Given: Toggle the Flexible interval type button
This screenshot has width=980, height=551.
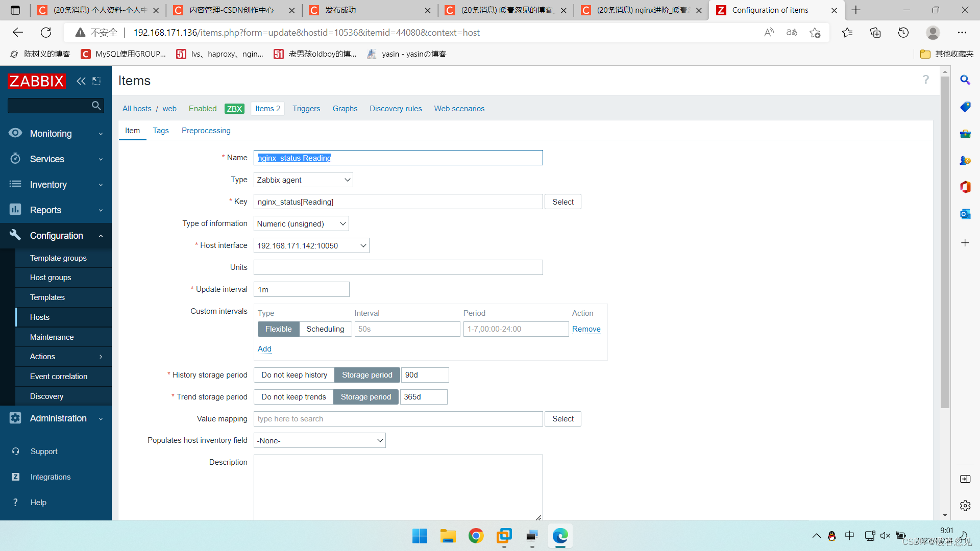Looking at the screenshot, I should pos(278,329).
